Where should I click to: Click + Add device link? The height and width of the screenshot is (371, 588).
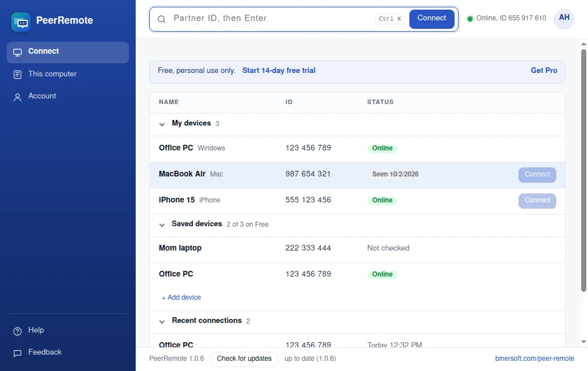point(181,297)
